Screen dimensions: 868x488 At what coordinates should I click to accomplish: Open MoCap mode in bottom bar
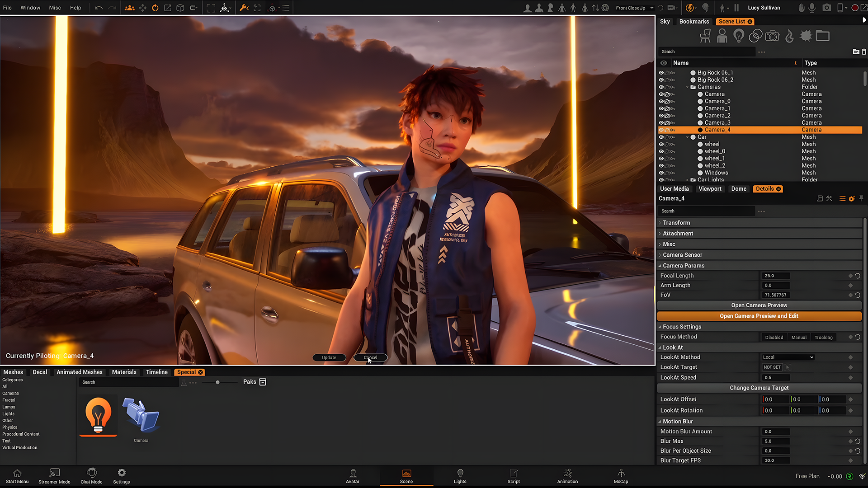(621, 476)
